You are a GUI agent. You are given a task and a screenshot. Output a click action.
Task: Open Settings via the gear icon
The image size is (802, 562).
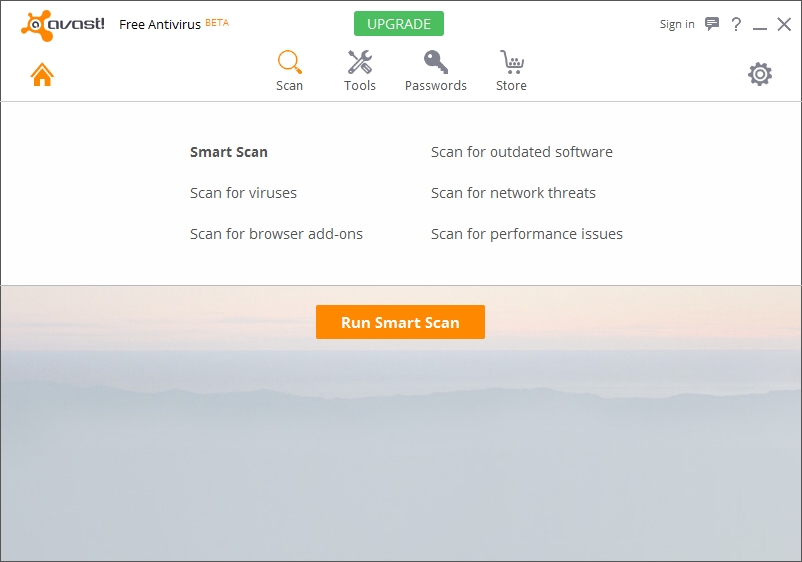pos(760,74)
